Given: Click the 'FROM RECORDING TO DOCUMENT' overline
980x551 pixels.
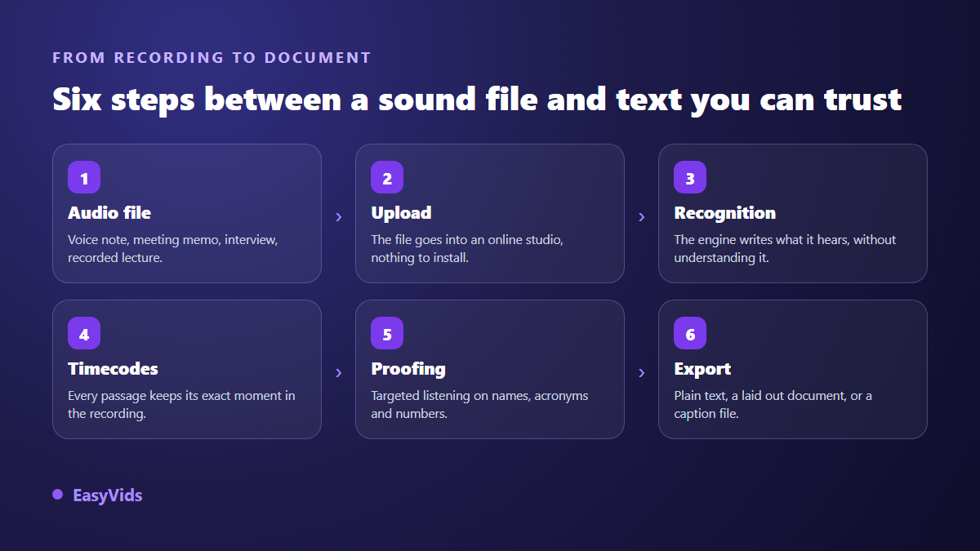Looking at the screenshot, I should coord(212,58).
